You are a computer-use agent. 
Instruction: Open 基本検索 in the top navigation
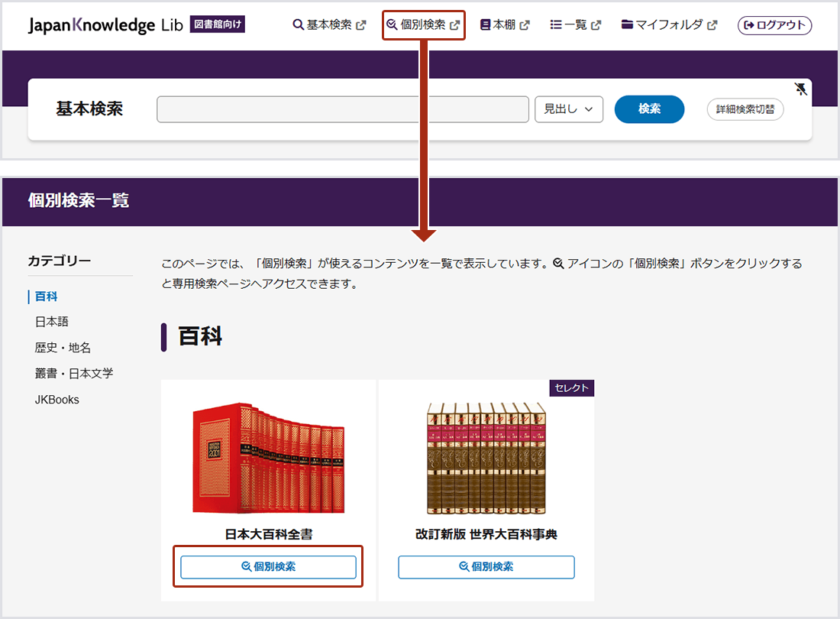tap(329, 24)
